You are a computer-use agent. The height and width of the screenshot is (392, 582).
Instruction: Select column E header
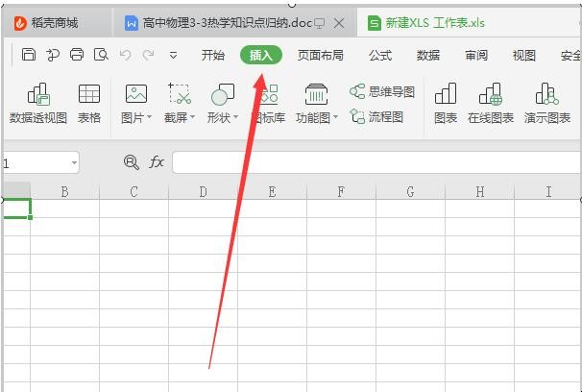click(272, 191)
